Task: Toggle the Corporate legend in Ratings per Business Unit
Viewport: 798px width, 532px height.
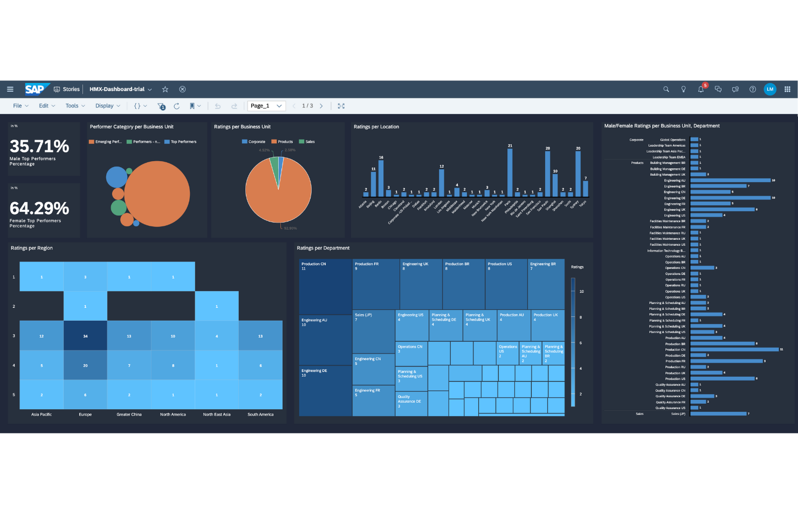Action: pos(253,141)
